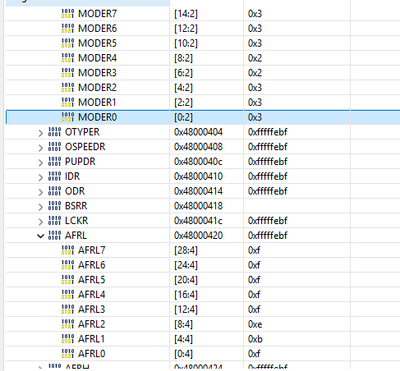Select the MODER4 field name
This screenshot has width=400, height=371.
coord(97,58)
